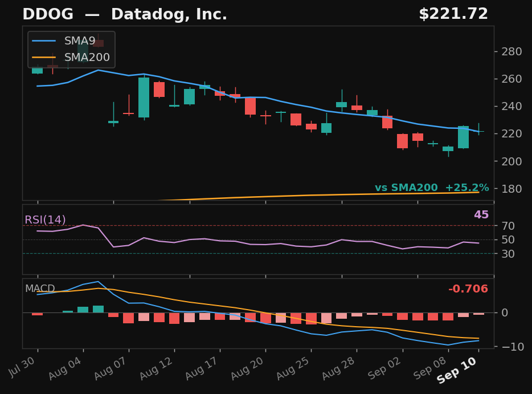Click the 280 price axis label
This screenshot has height=394, width=532.
(x=511, y=52)
